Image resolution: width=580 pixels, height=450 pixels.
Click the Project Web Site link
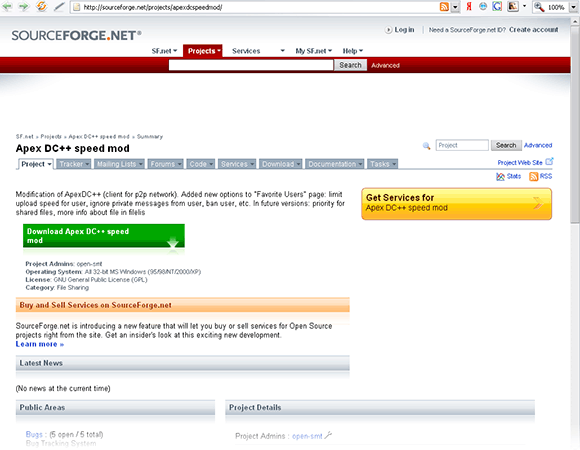click(x=520, y=162)
